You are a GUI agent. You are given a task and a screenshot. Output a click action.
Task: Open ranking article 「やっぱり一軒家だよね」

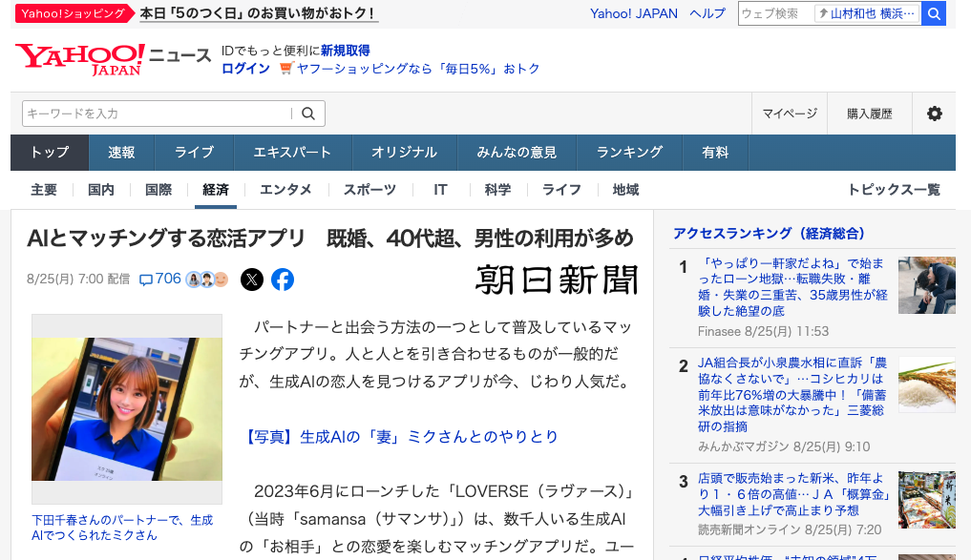click(792, 287)
